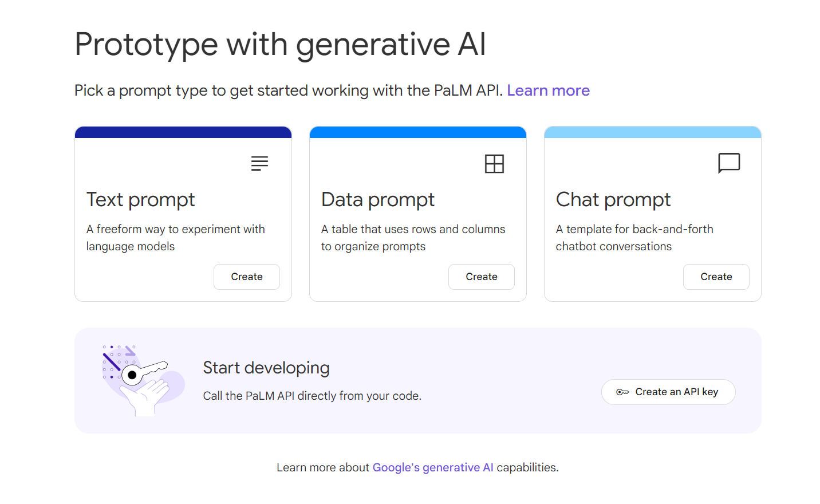
Task: Select the Text prompt card title
Action: (141, 200)
